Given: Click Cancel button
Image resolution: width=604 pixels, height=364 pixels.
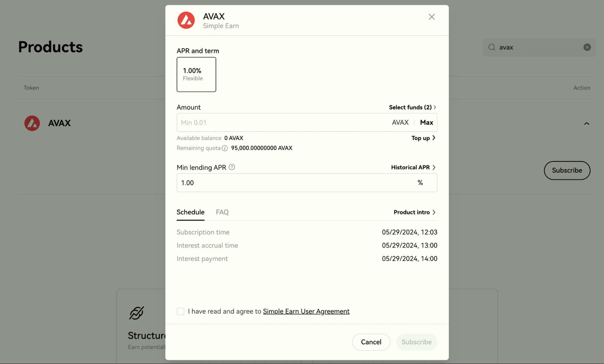Looking at the screenshot, I should pos(371,342).
